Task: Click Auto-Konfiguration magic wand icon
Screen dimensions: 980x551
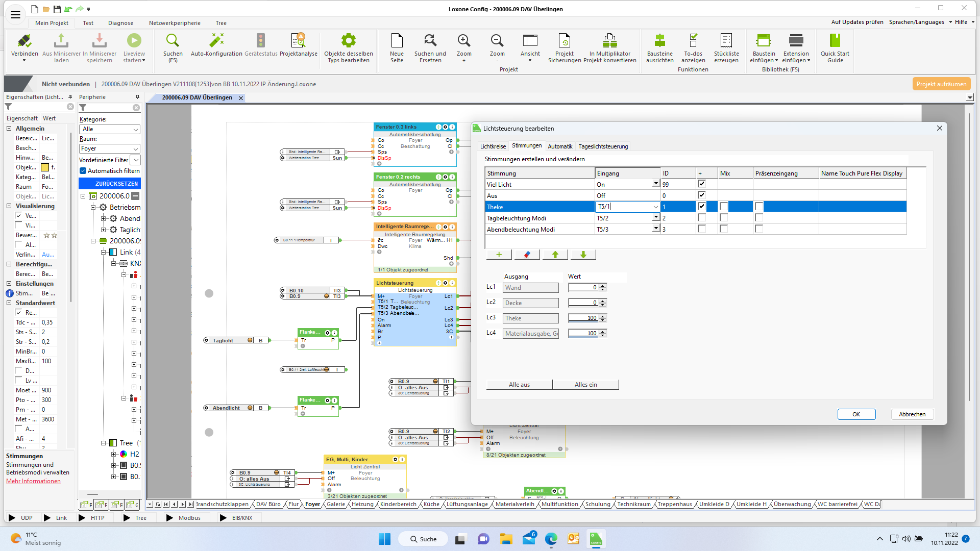Action: [216, 41]
